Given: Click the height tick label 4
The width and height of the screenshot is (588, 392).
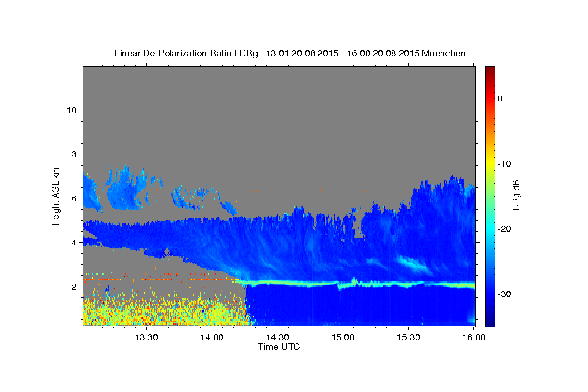Looking at the screenshot, I should pyautogui.click(x=73, y=242).
